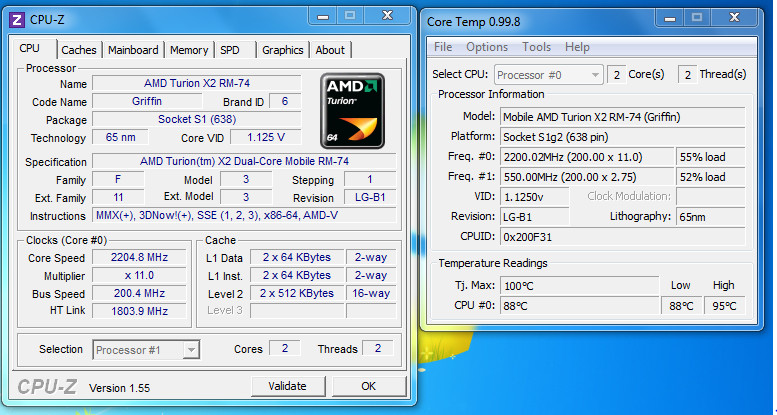Click the Core Temp Model field
The width and height of the screenshot is (777, 415).
(x=622, y=117)
